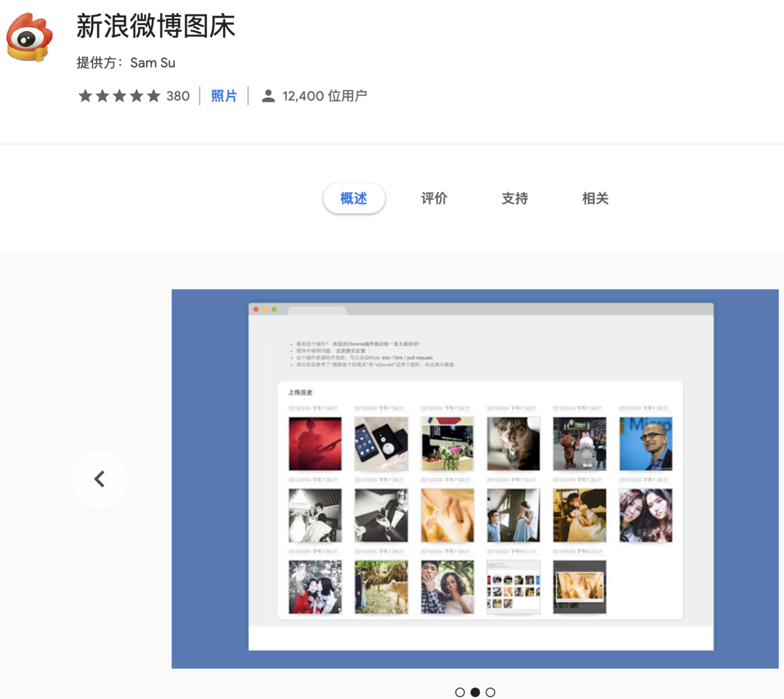Click the large blue preview screenshot
Screen dimensions: 784x699
pos(475,479)
